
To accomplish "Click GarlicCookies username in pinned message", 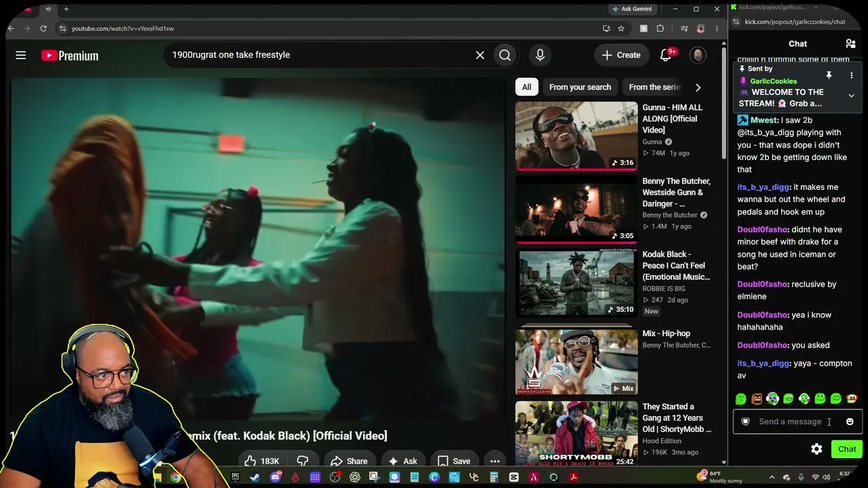I will 774,81.
